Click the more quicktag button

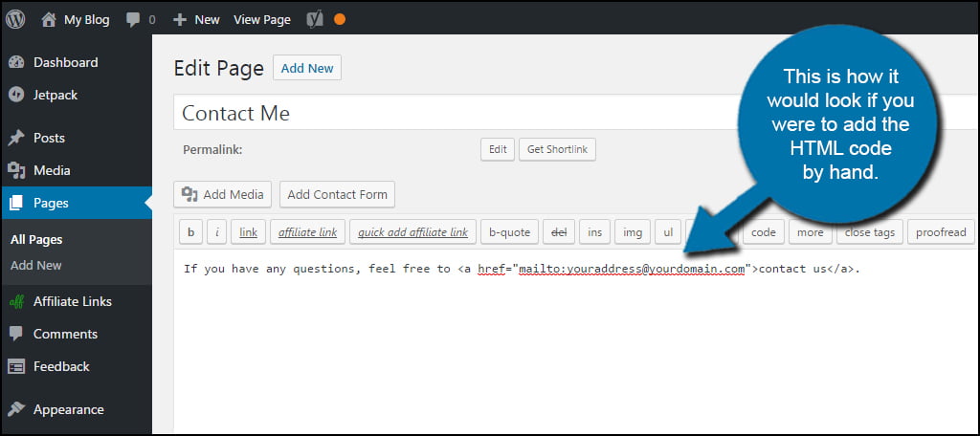click(810, 232)
